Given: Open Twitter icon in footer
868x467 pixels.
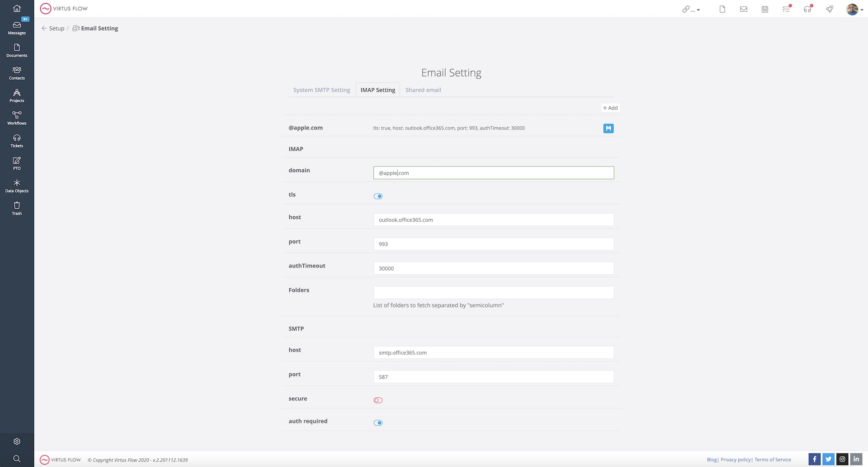Looking at the screenshot, I should point(828,459).
